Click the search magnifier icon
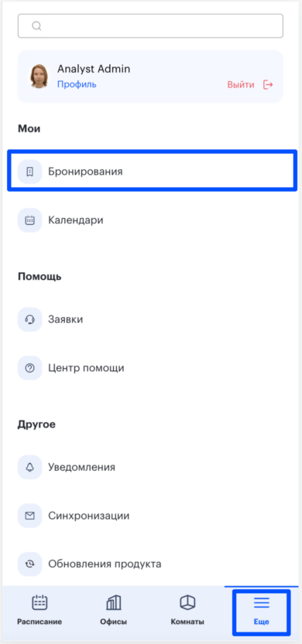This screenshot has width=302, height=644. 36,26
